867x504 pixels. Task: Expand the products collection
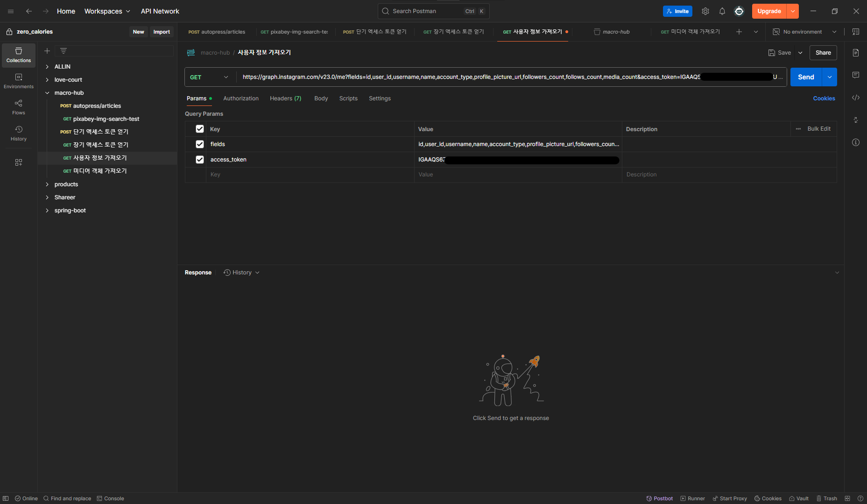pyautogui.click(x=47, y=184)
